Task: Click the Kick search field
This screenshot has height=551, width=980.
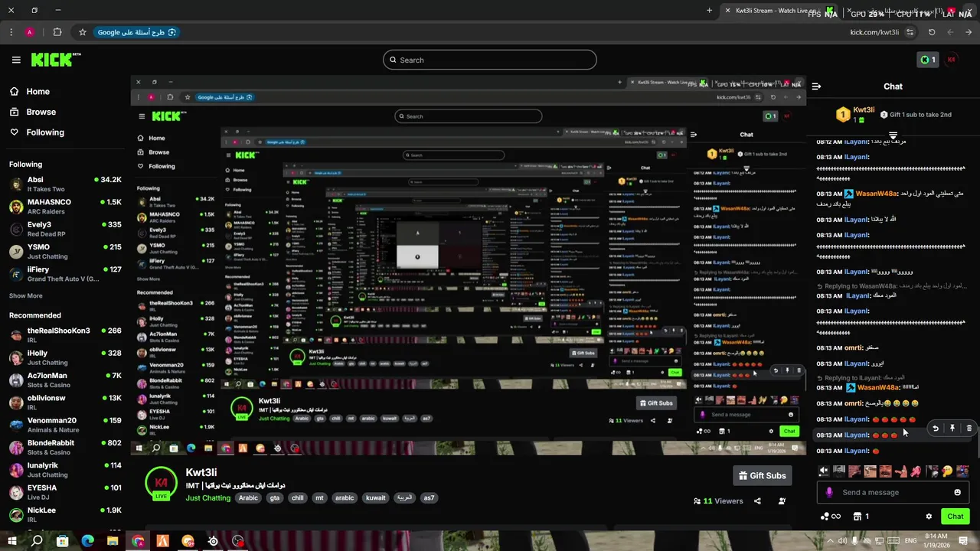Action: (x=490, y=60)
